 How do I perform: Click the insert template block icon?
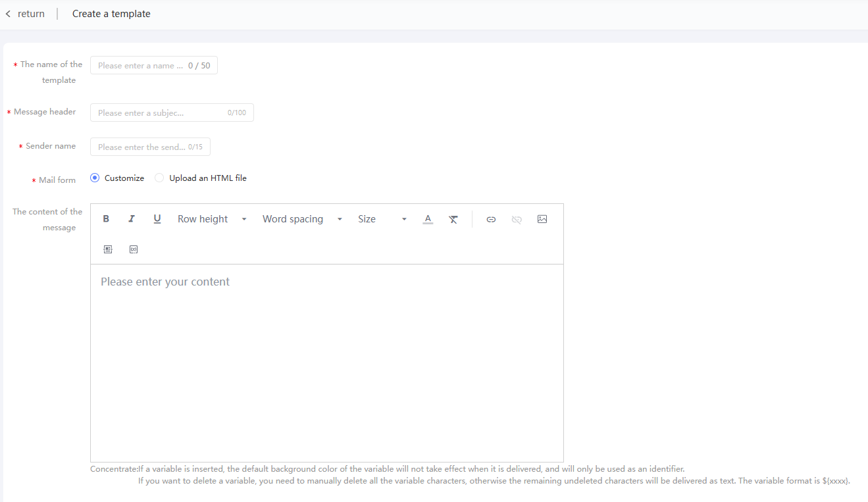[108, 249]
